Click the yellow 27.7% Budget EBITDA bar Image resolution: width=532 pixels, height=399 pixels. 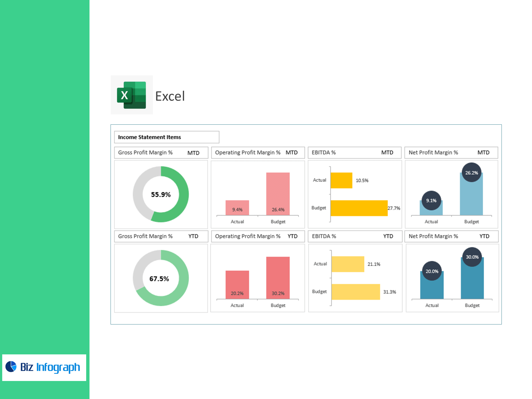click(359, 208)
